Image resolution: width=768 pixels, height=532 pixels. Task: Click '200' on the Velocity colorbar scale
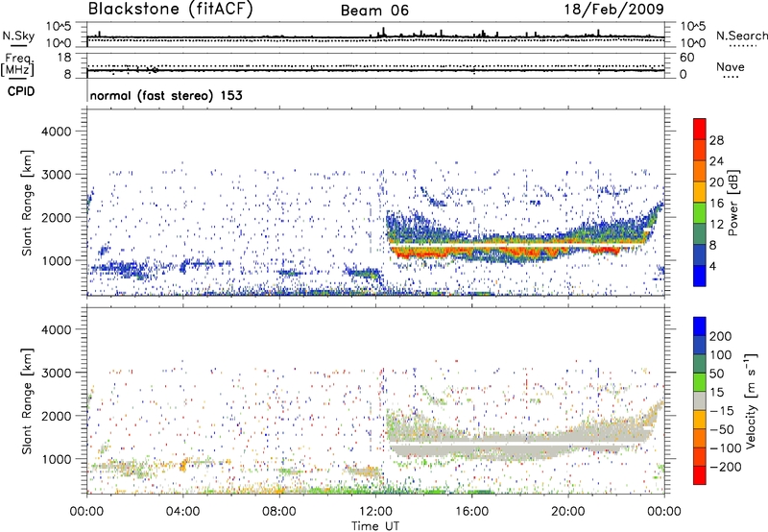pos(721,336)
